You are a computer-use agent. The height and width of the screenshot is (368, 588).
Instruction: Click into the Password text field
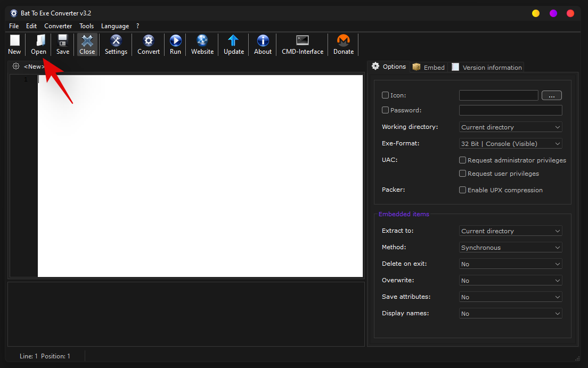coord(510,110)
